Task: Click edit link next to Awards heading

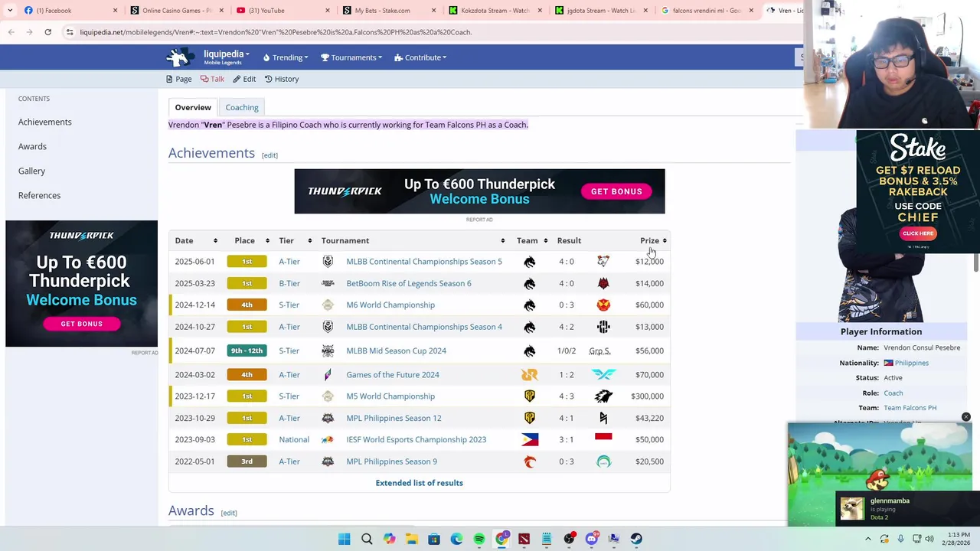Action: tap(229, 513)
